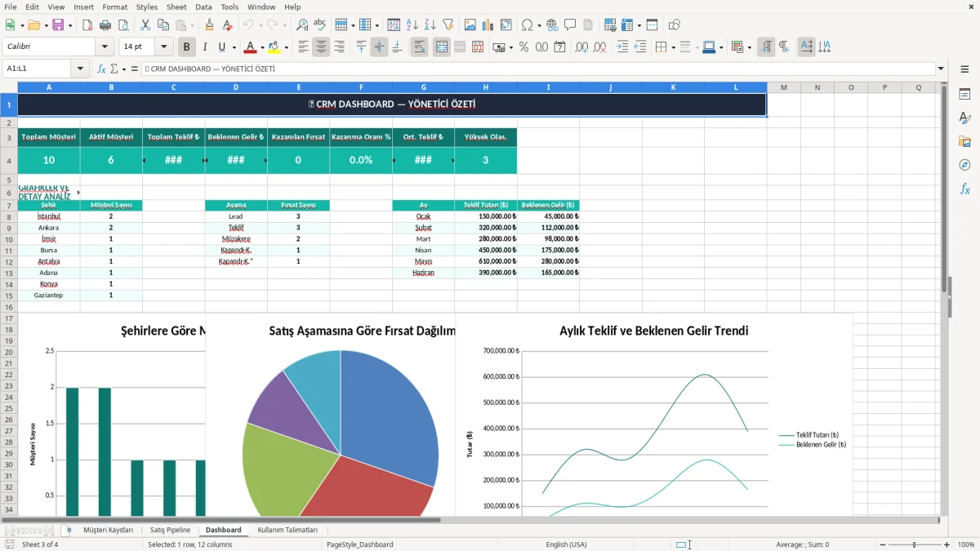Image resolution: width=980 pixels, height=551 pixels.
Task: Center the cell content vertically
Action: coord(379,47)
